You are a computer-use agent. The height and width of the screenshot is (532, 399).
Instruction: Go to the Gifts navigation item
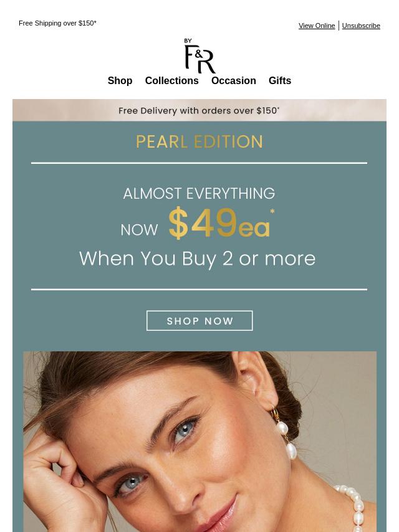pyautogui.click(x=280, y=81)
